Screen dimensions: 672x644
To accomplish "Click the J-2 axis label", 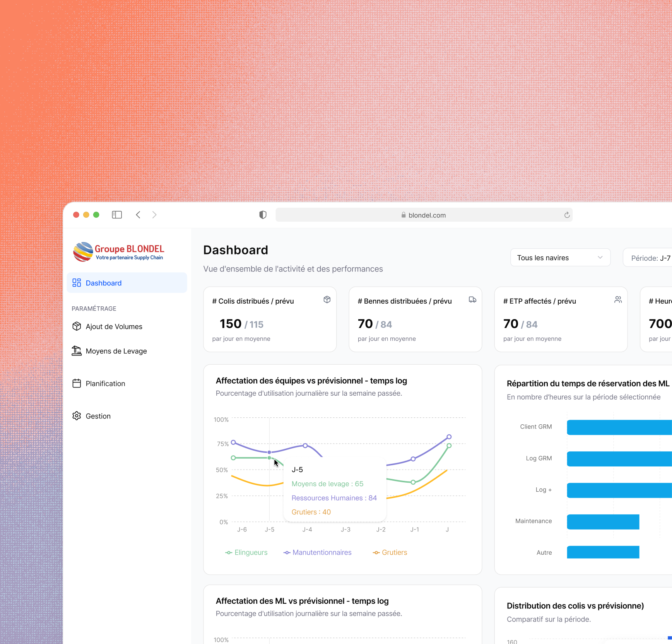I will tap(381, 529).
